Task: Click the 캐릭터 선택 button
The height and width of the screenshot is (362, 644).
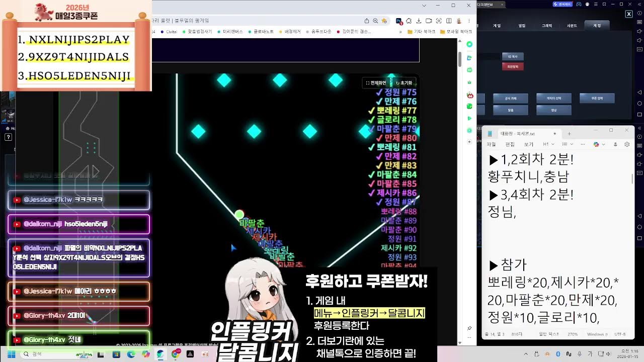Action: 554,98
